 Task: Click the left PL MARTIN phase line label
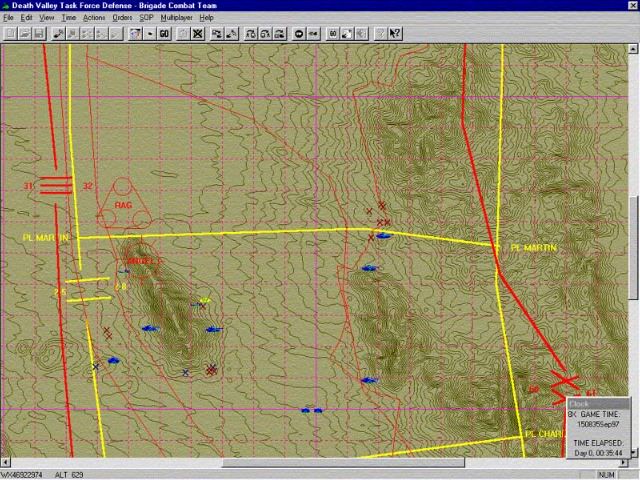[45, 238]
